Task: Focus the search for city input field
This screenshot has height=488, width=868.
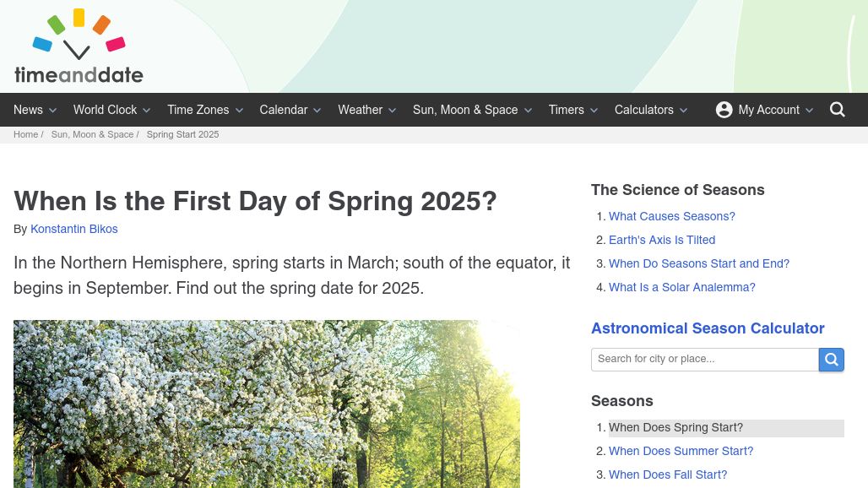Action: pos(705,360)
